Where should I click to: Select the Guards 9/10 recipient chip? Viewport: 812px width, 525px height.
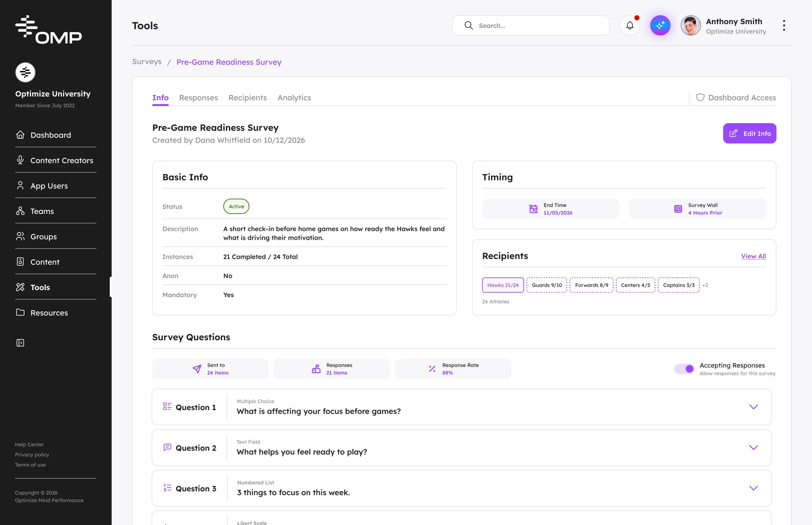click(547, 285)
